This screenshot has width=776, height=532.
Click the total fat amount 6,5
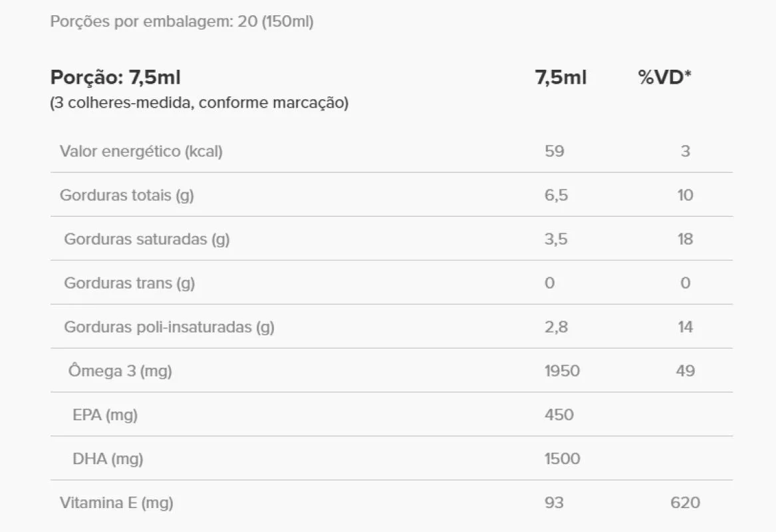click(556, 195)
